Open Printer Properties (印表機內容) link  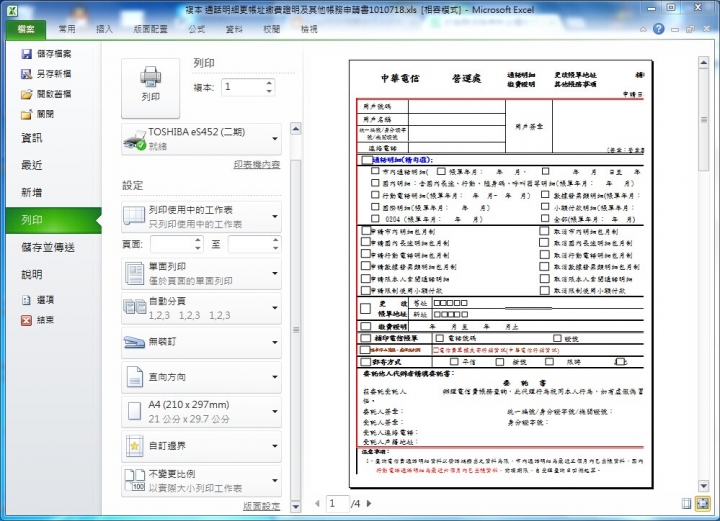(257, 164)
